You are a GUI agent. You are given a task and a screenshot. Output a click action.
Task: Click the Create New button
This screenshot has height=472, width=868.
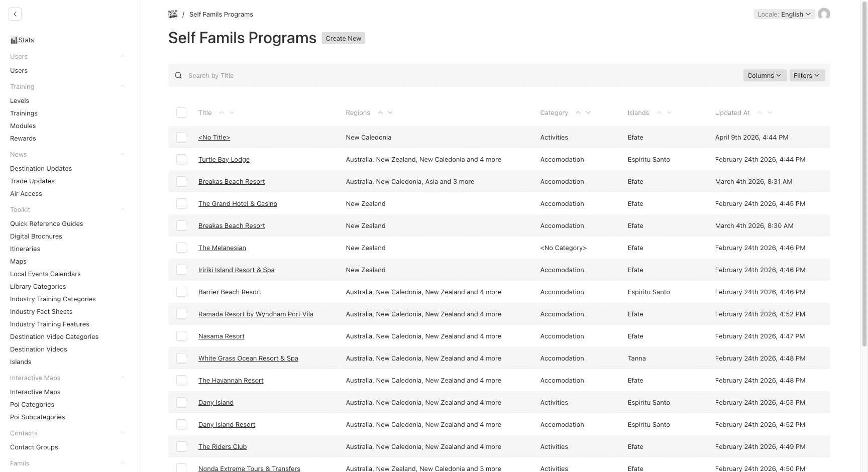click(x=343, y=38)
